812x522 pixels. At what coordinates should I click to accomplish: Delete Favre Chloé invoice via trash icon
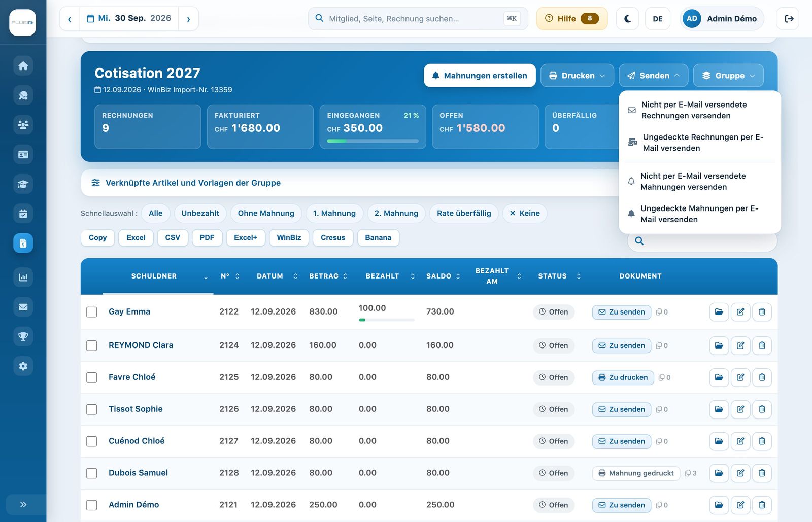click(x=762, y=377)
